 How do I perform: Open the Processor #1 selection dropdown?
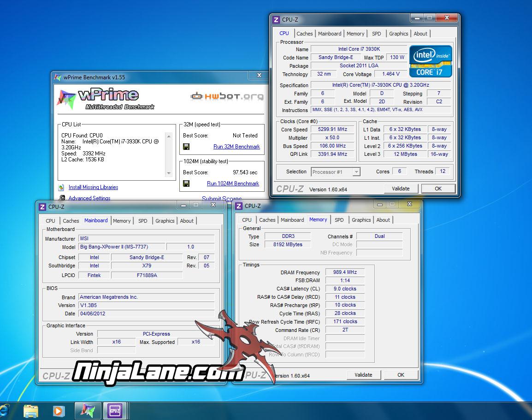tap(356, 172)
